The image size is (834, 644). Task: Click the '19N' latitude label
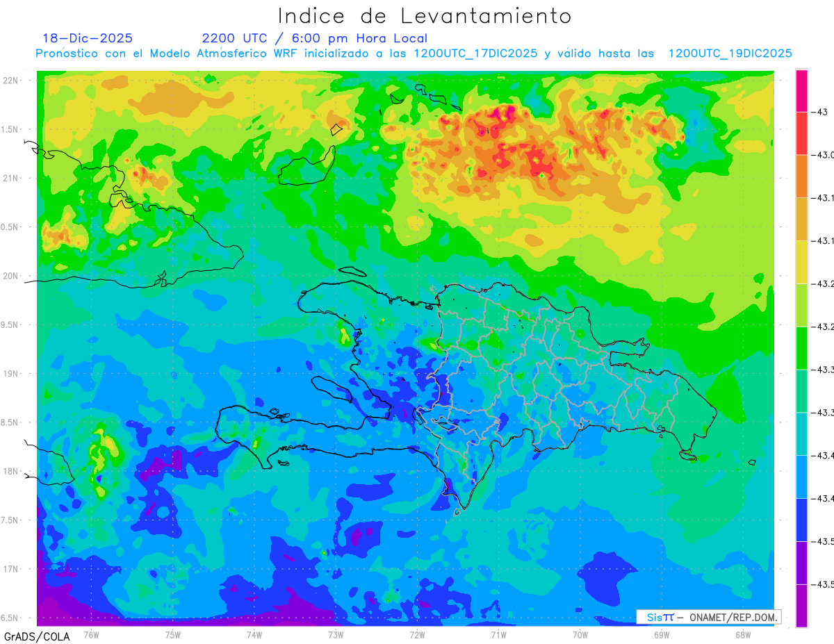(11, 374)
